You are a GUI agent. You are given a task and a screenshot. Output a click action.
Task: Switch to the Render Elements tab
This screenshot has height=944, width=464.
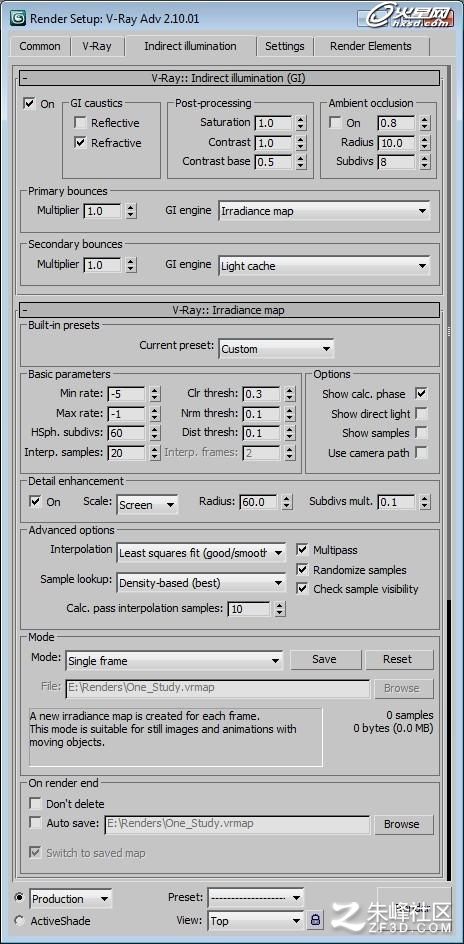371,46
